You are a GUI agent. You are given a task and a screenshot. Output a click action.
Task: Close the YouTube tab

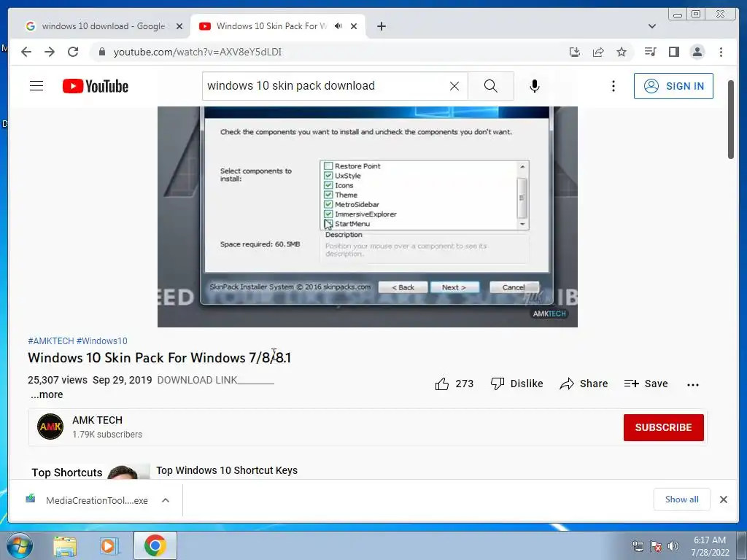coord(354,26)
